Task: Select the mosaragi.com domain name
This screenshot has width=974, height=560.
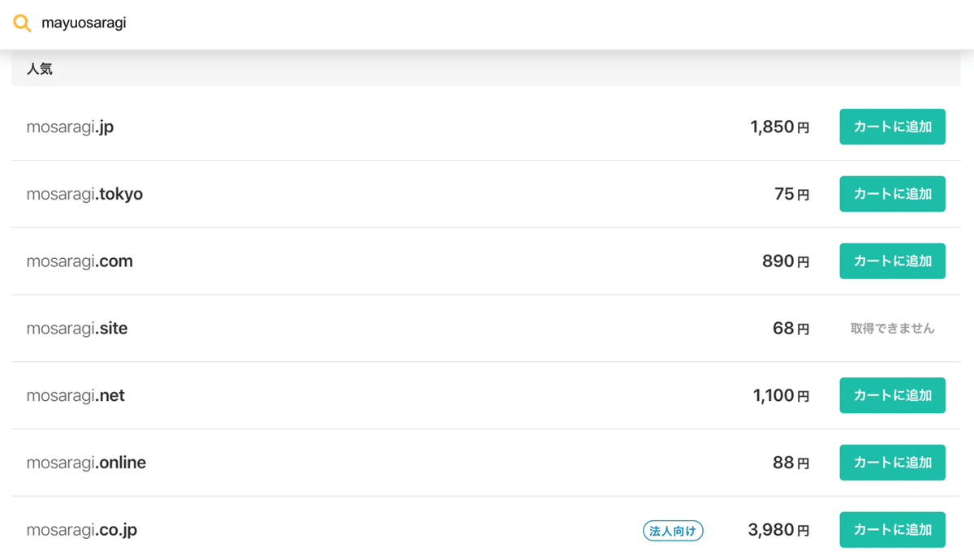Action: click(80, 261)
